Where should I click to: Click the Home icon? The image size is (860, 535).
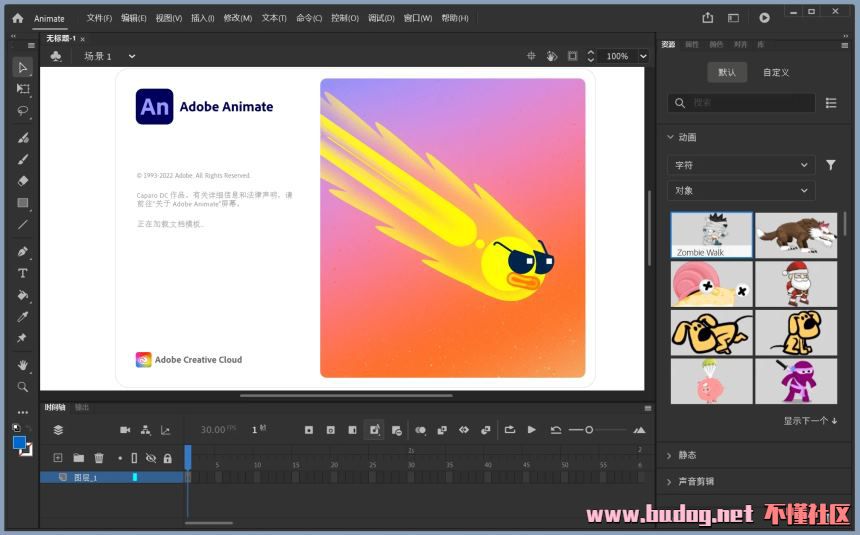(x=18, y=18)
